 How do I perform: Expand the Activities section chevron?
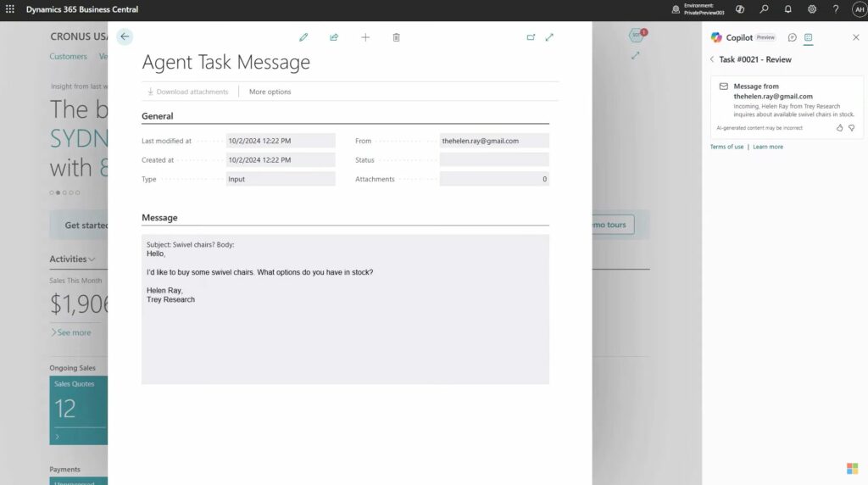click(92, 259)
